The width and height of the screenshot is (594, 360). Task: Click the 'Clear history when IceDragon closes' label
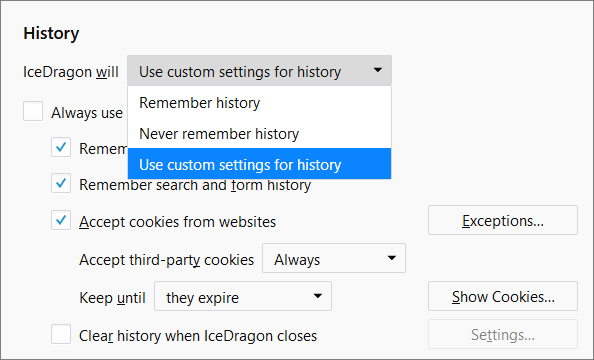(198, 336)
